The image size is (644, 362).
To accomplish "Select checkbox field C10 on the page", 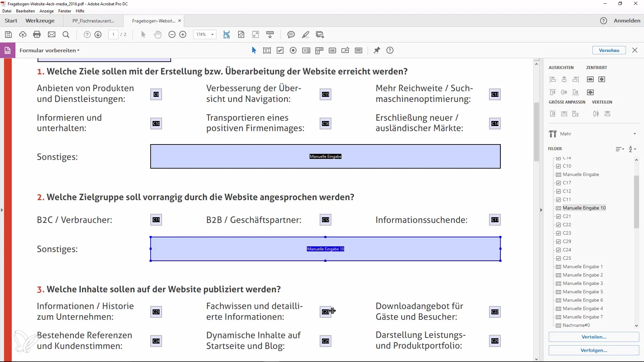I will tap(156, 124).
